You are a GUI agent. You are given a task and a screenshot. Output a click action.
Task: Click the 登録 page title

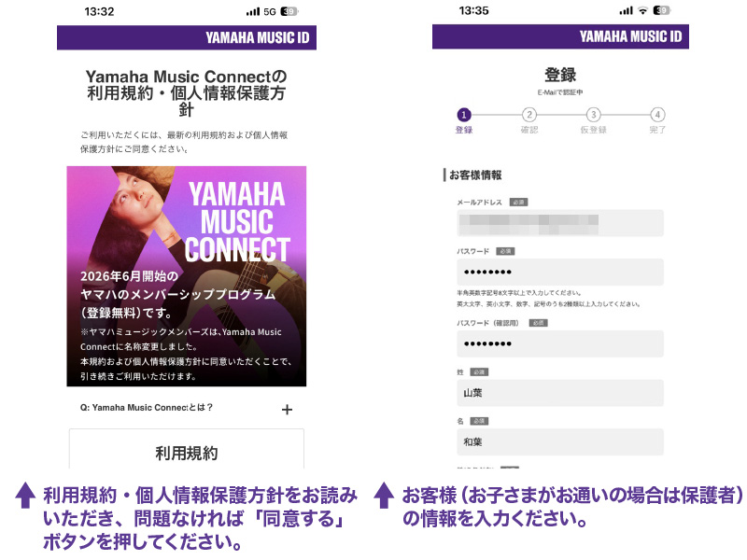pyautogui.click(x=560, y=75)
